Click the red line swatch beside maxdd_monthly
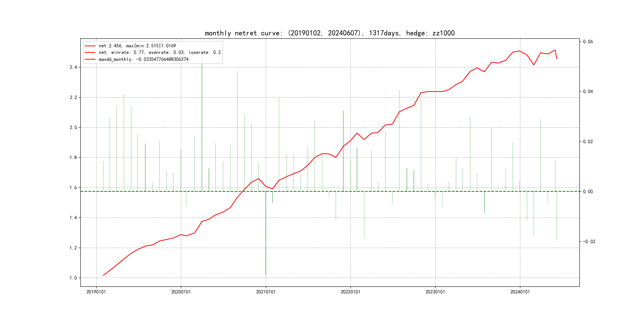 tap(90, 59)
